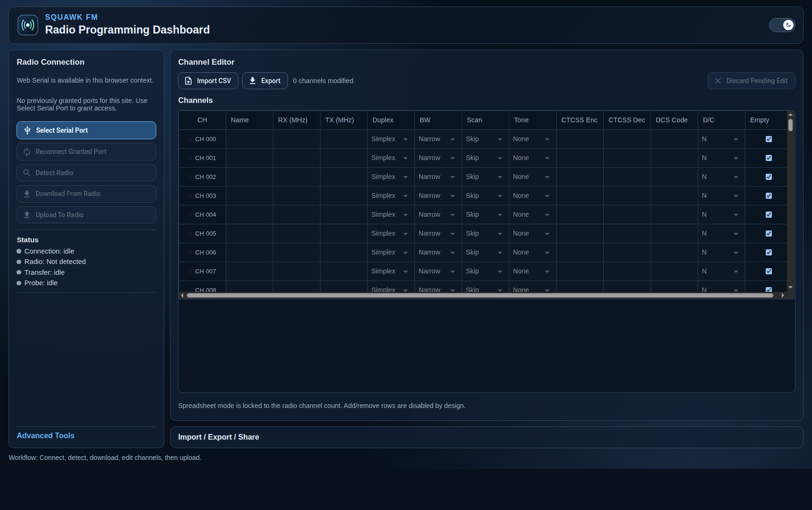The width and height of the screenshot is (812, 510).
Task: Click the download arrow icon on Download From Radio
Action: click(27, 194)
